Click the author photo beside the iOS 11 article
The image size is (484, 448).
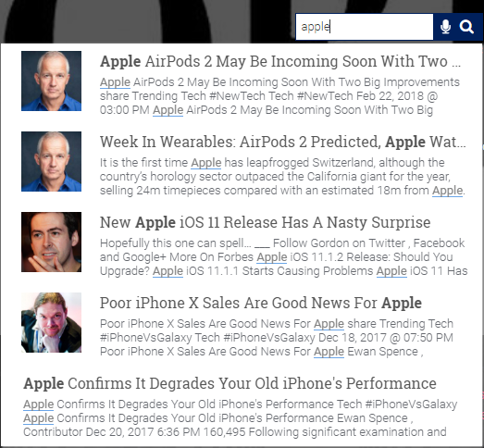(x=51, y=243)
